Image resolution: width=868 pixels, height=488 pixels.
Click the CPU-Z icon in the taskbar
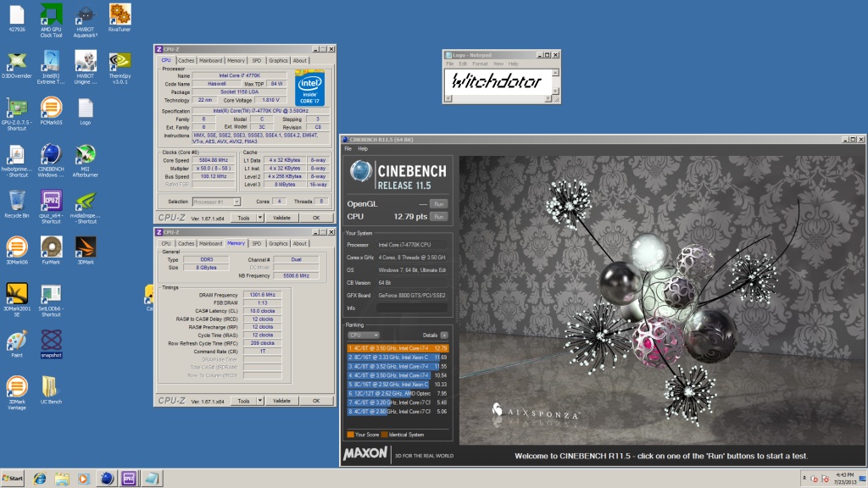click(130, 478)
